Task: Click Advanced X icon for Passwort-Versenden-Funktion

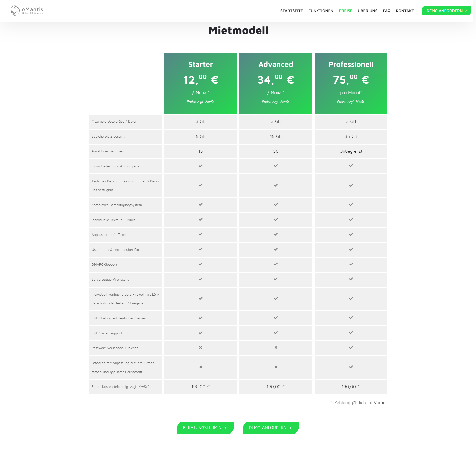Action: click(x=276, y=348)
